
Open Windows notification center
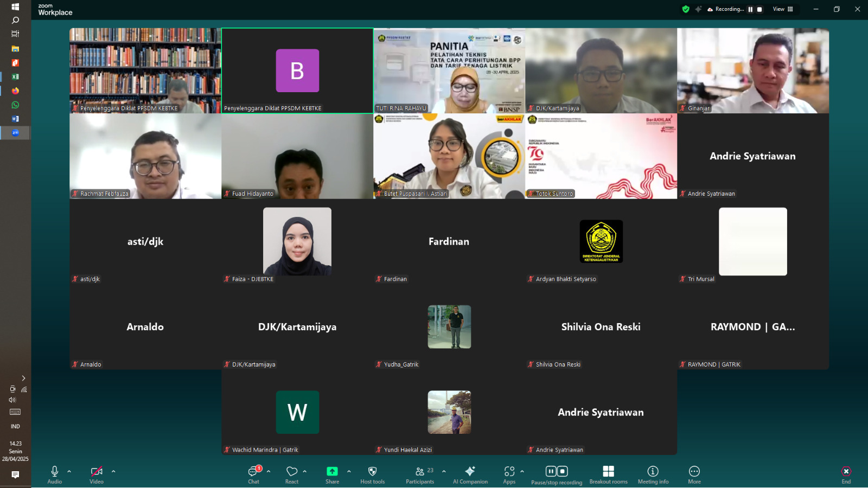tap(15, 474)
